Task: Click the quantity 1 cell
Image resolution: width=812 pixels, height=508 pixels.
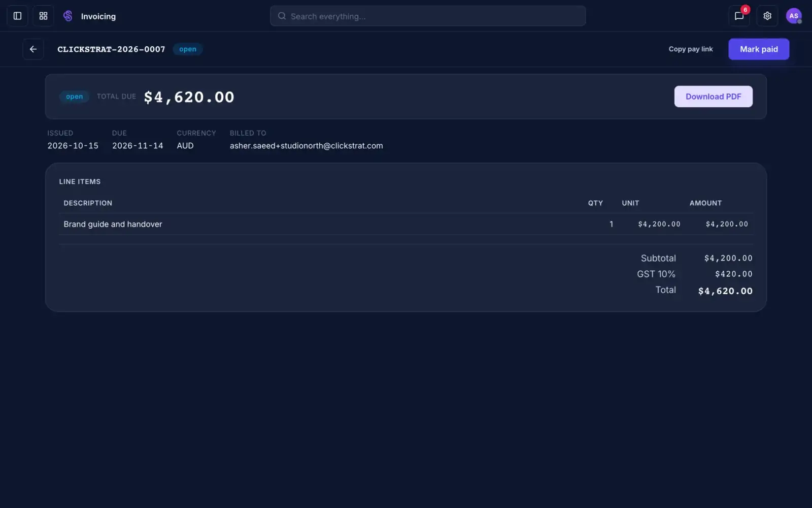Action: click(x=611, y=224)
